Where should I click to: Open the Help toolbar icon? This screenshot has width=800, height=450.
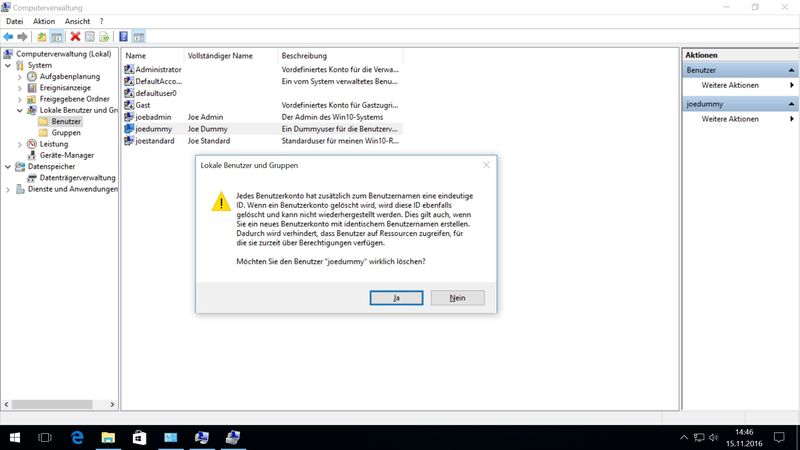123,37
